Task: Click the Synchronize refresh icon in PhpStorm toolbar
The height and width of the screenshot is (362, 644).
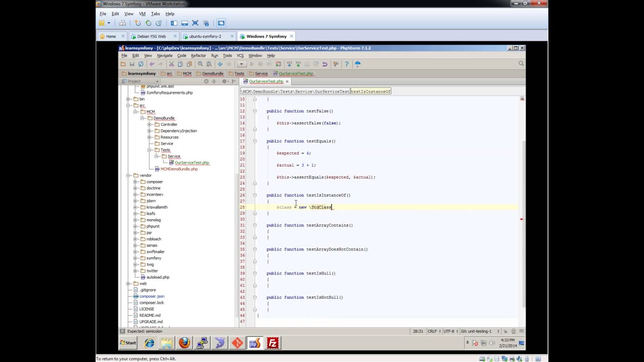Action: click(141, 64)
